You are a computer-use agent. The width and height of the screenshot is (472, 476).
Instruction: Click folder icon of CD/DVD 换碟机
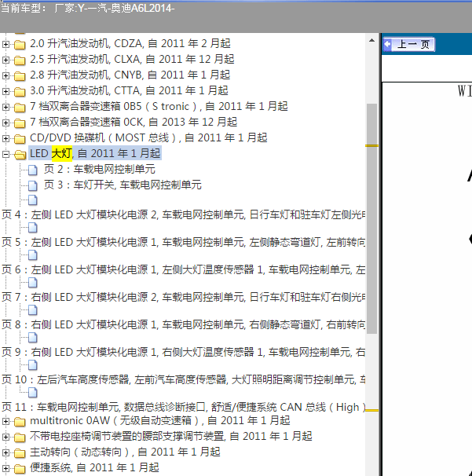click(20, 139)
